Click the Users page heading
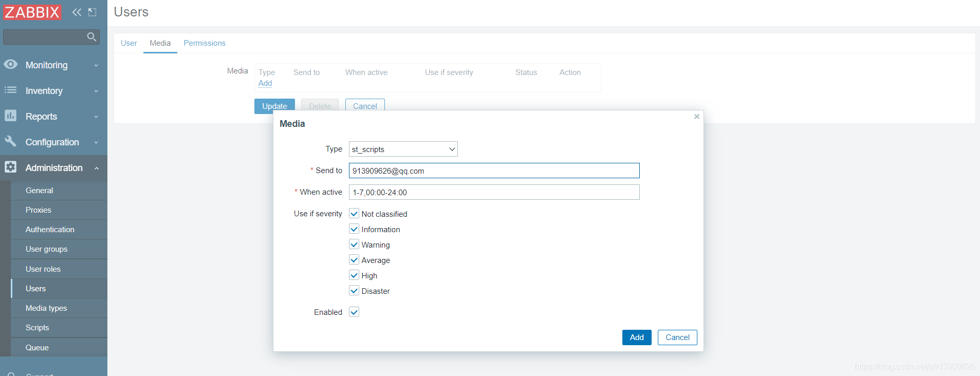Viewport: 980px width, 376px height. click(x=131, y=12)
